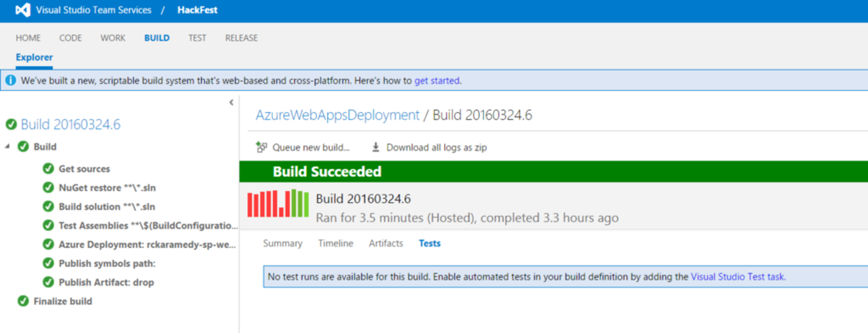Click success check icon next to Test Assemblies
Screen dimensions: 868x333
click(x=48, y=225)
